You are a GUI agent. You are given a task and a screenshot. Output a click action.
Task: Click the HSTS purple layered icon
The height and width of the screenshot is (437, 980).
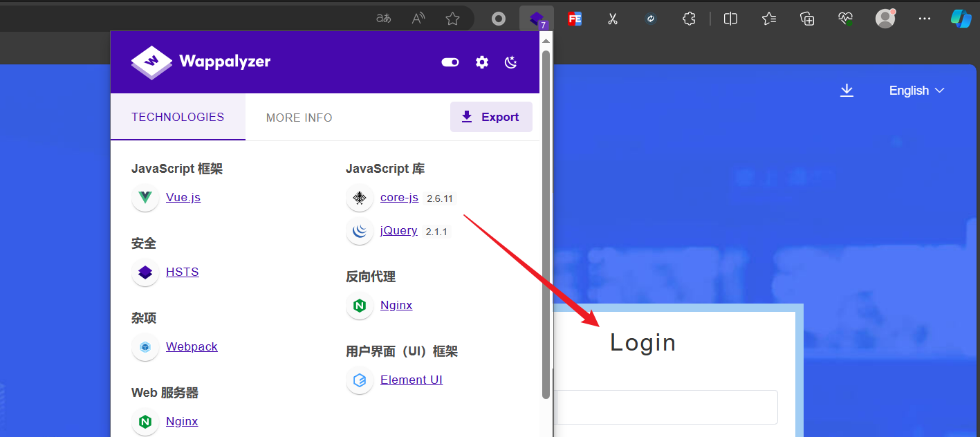click(145, 272)
